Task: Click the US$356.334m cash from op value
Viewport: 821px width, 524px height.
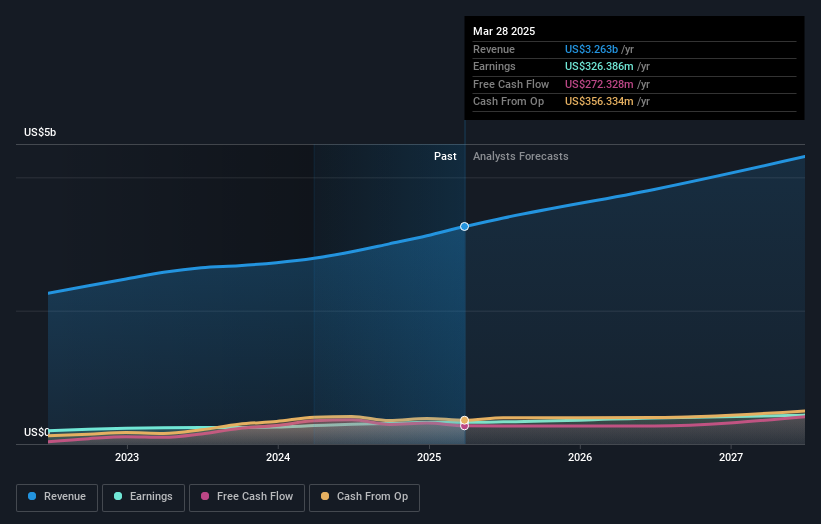Action: pos(599,102)
